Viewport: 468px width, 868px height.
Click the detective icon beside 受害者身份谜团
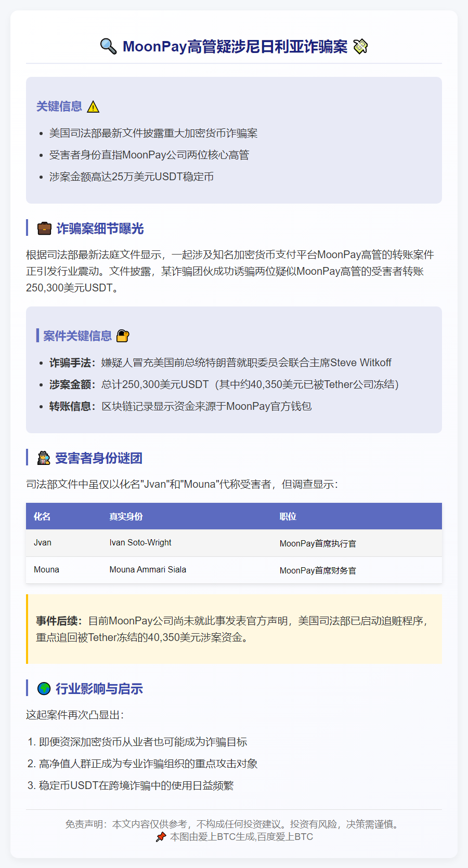[x=44, y=458]
